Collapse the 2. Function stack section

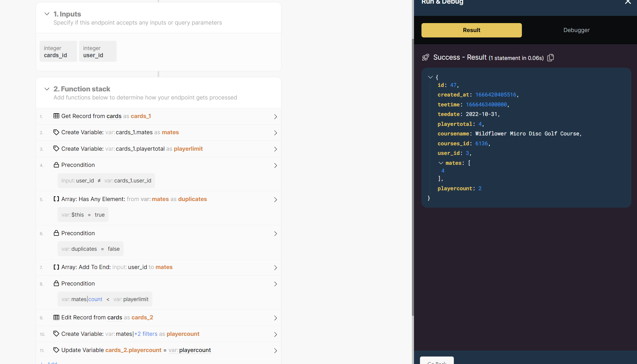(x=47, y=89)
